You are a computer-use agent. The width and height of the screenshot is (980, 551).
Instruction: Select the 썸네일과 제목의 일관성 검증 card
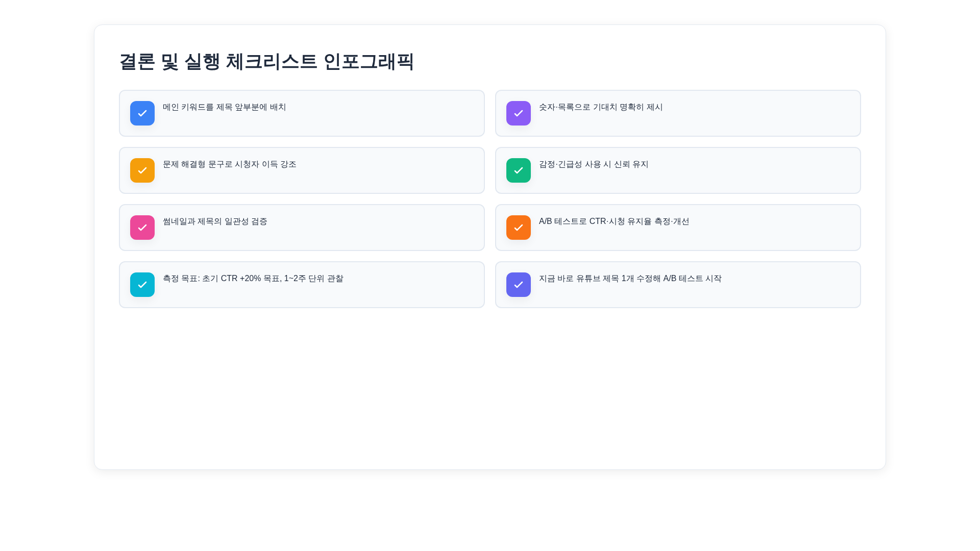(x=301, y=228)
